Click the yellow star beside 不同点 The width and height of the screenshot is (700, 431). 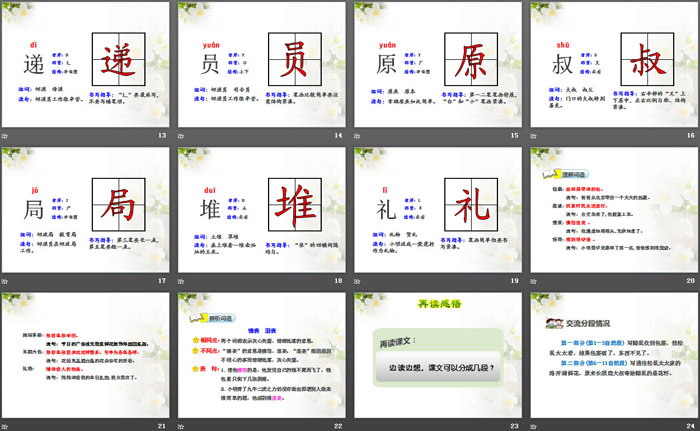pyautogui.click(x=196, y=351)
